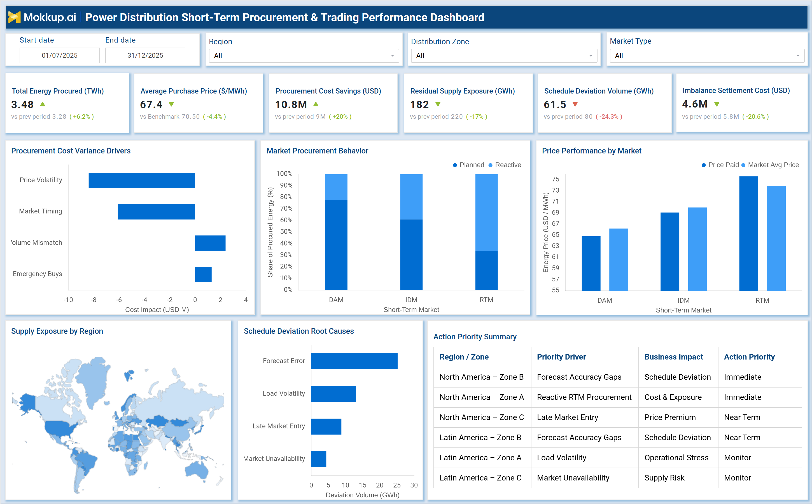
Task: Click the Start date field 01/07/2025
Action: [60, 55]
